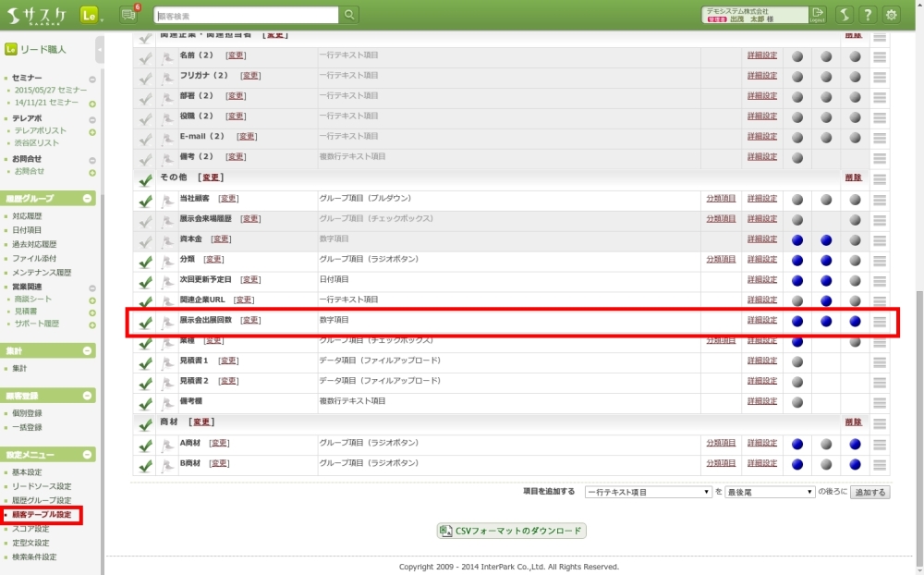Viewport: 924px width, 575px height.
Task: Click the 顧客検索 search input field
Action: [247, 15]
